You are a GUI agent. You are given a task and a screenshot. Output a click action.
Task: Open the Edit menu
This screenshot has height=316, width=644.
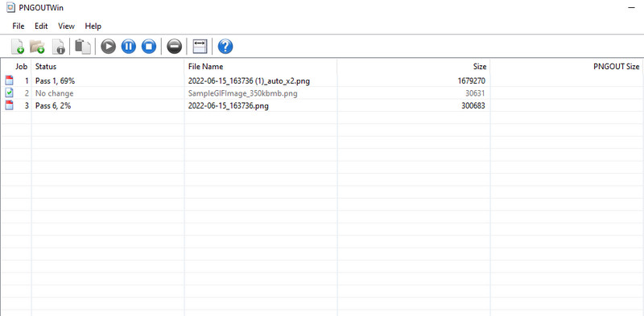point(41,27)
